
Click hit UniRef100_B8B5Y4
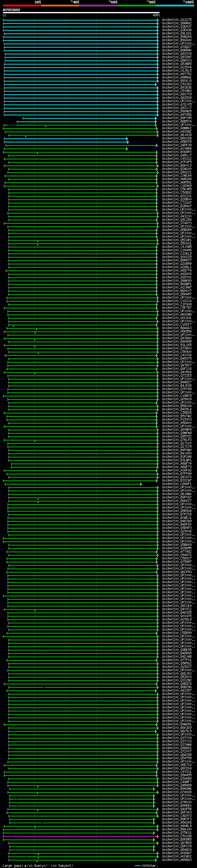177,121
